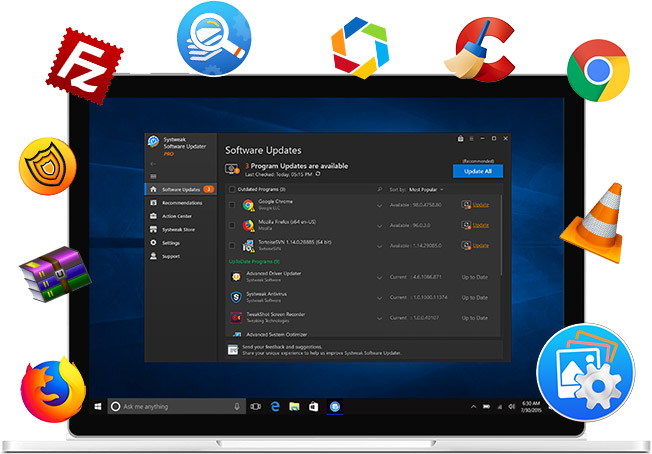Click the Support person icon
The width and height of the screenshot is (652, 454).
tap(153, 256)
